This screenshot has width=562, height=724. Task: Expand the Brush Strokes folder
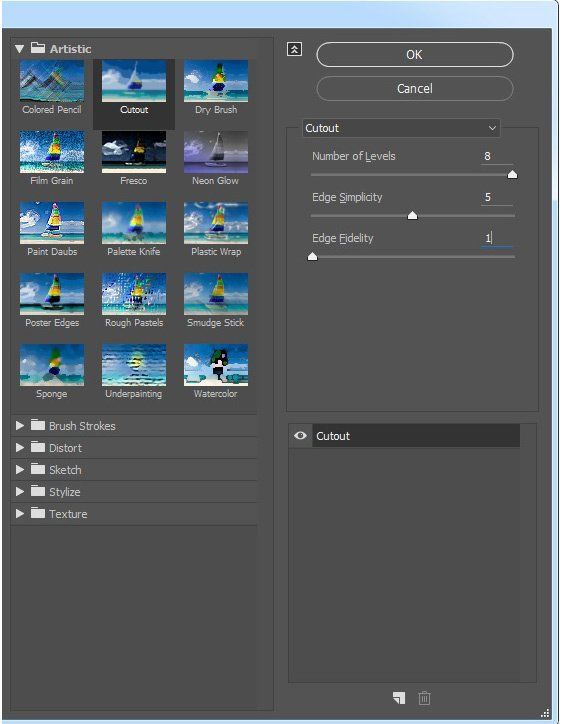19,425
